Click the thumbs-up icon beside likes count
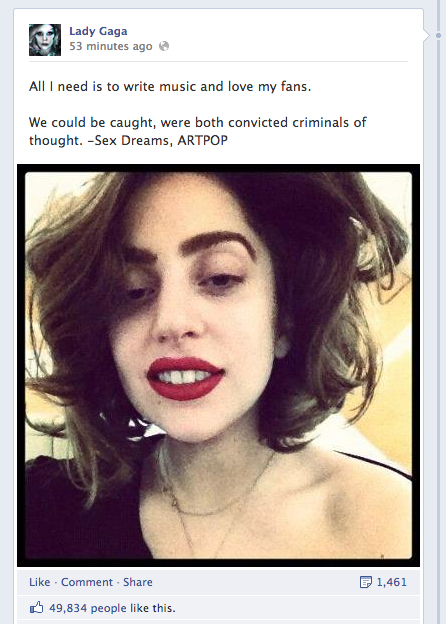 (36, 607)
